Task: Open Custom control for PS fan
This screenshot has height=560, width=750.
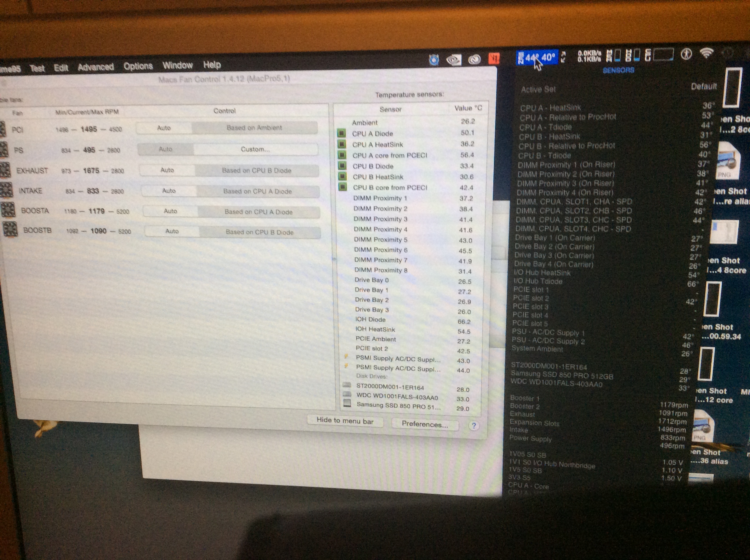Action: pyautogui.click(x=255, y=149)
